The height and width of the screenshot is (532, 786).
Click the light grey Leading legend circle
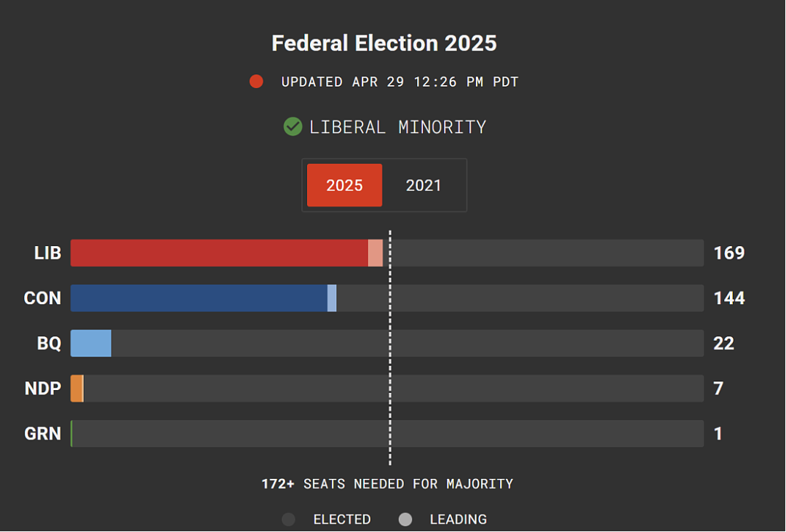405,520
